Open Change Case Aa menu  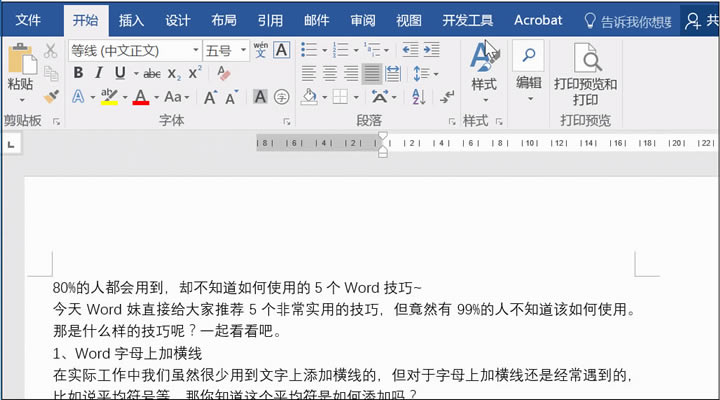pos(177,96)
